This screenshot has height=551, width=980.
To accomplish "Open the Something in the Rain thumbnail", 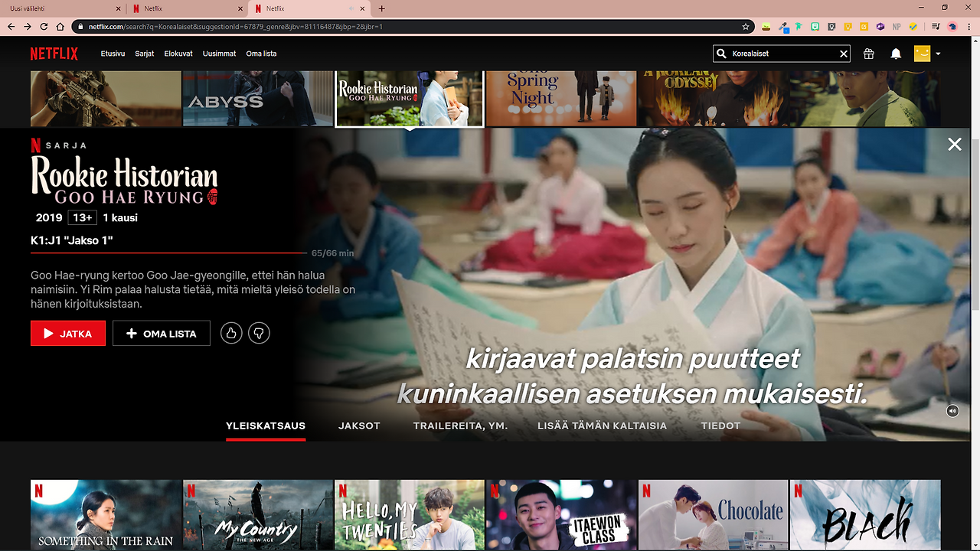I will click(x=106, y=515).
